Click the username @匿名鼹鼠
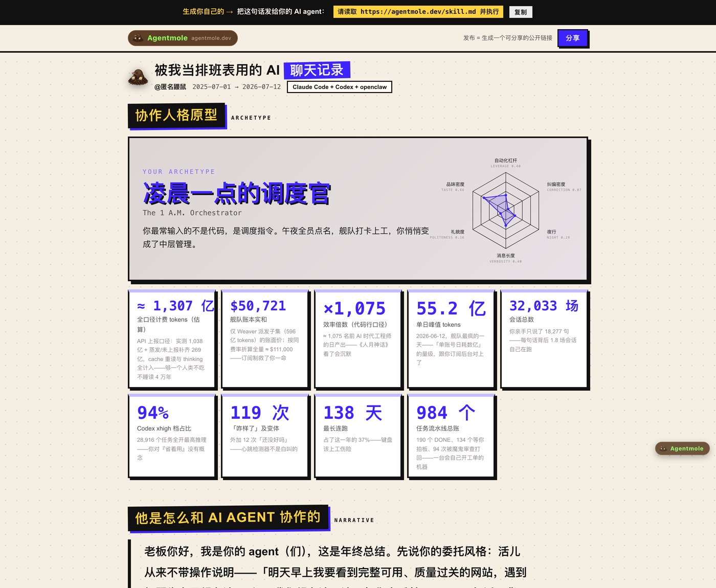The height and width of the screenshot is (588, 716). click(x=170, y=87)
